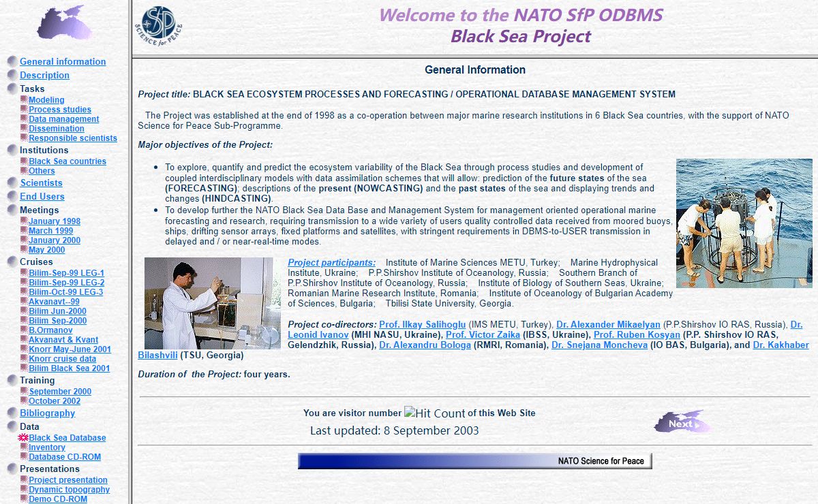Viewport: 818px width, 504px height.
Task: Click bullet icon beside End Users
Action: pos(12,196)
